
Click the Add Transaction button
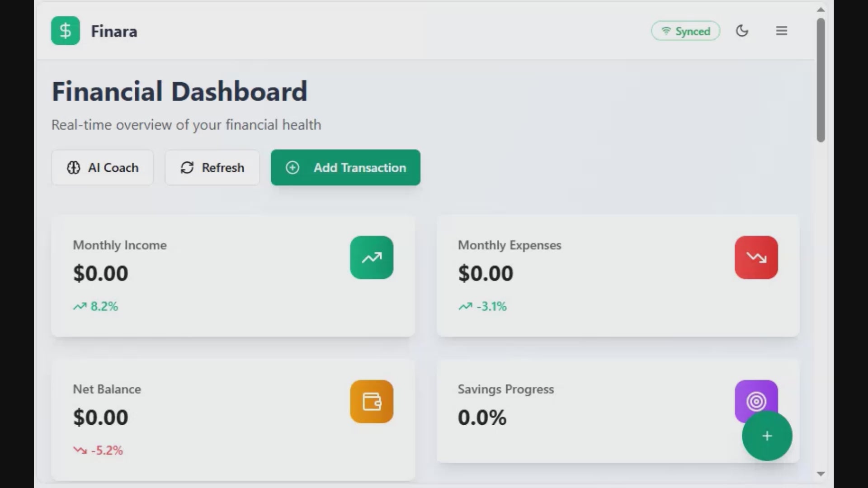[x=345, y=168]
